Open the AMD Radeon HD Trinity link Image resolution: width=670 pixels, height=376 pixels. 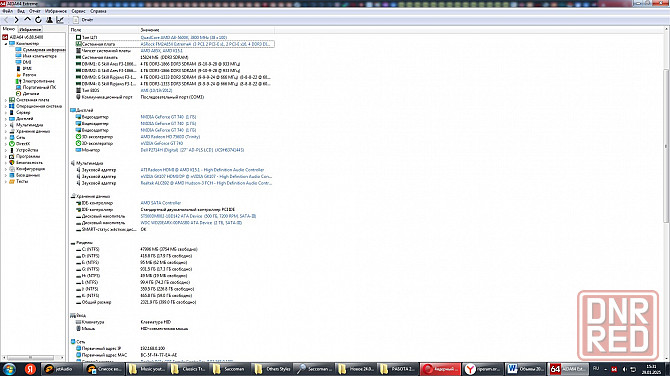coord(170,137)
